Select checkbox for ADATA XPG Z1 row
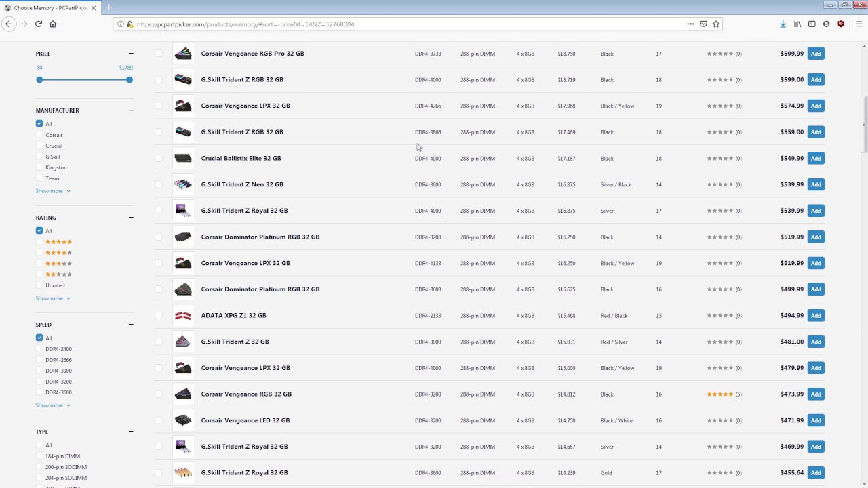The image size is (868, 488). [159, 315]
